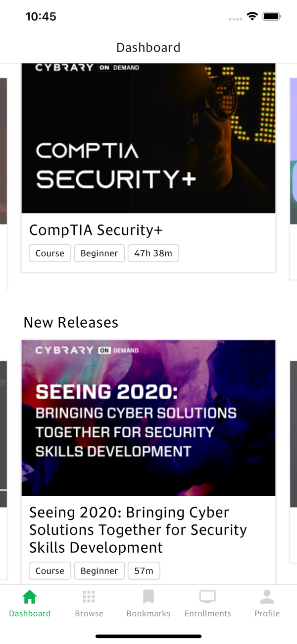
Task: Tap the Beginner tag under CompTIA Security+
Action: pos(99,253)
